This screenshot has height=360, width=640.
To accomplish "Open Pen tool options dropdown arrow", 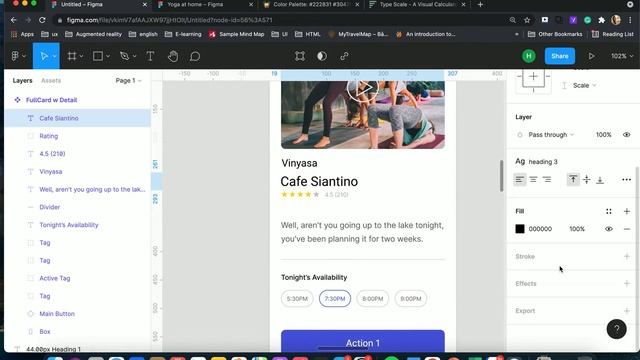I will [x=134, y=56].
